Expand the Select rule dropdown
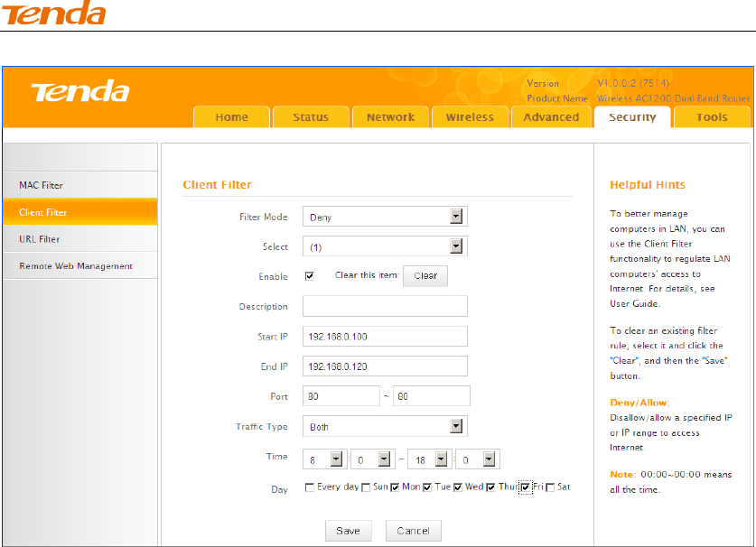 pos(386,246)
